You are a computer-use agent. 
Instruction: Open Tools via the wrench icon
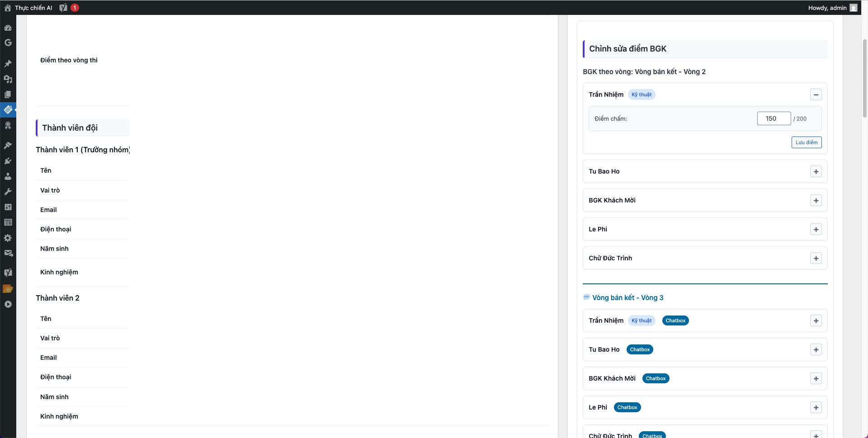point(8,192)
